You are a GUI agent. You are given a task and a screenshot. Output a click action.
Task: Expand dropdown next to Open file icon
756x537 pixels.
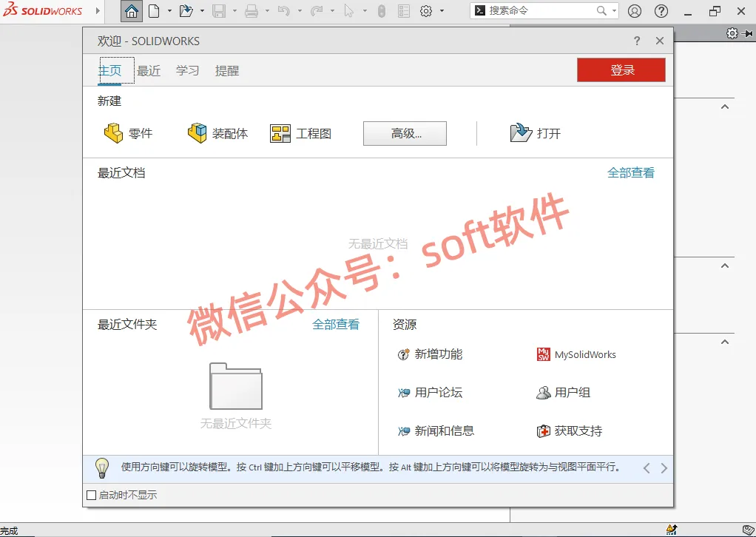coord(202,10)
